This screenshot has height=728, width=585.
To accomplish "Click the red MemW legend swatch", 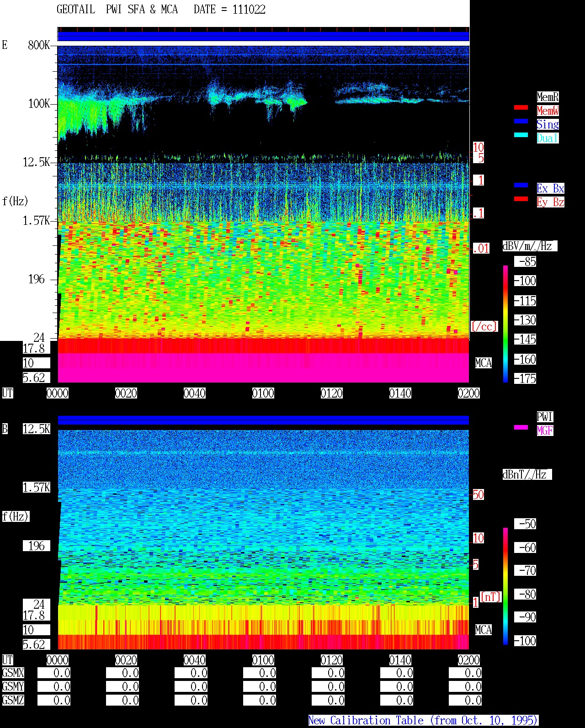I will pos(521,107).
